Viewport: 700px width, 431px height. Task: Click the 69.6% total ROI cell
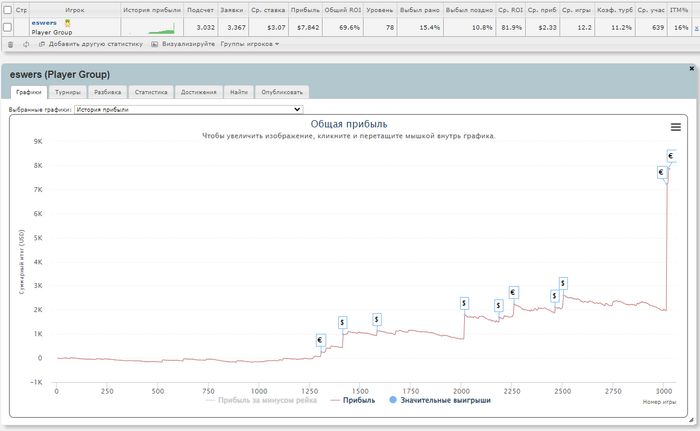click(342, 28)
